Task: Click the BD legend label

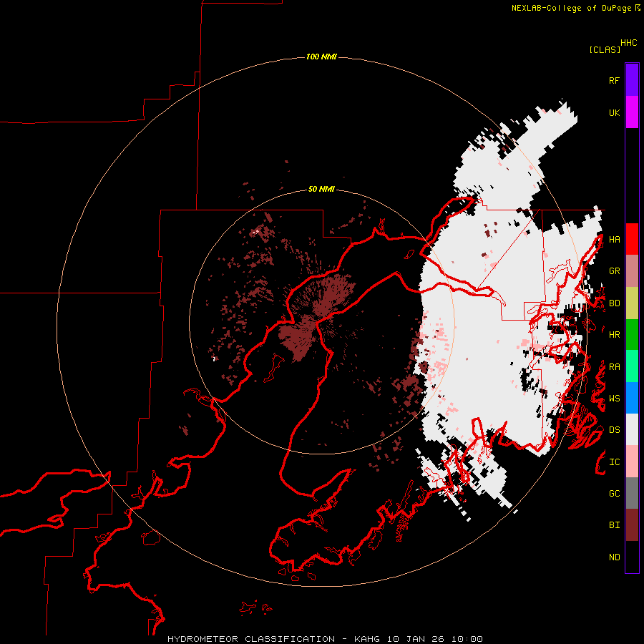Action: pos(615,303)
